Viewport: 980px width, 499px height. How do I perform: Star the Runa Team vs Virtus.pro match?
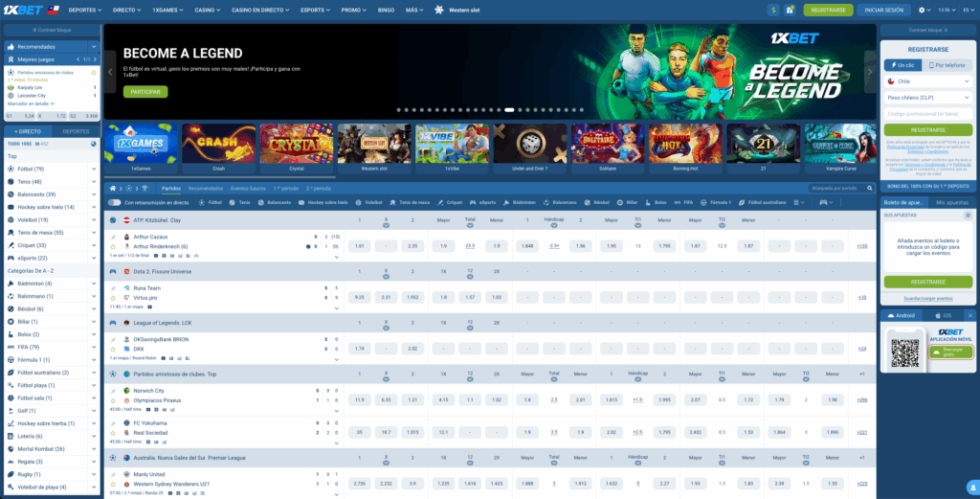(x=113, y=298)
